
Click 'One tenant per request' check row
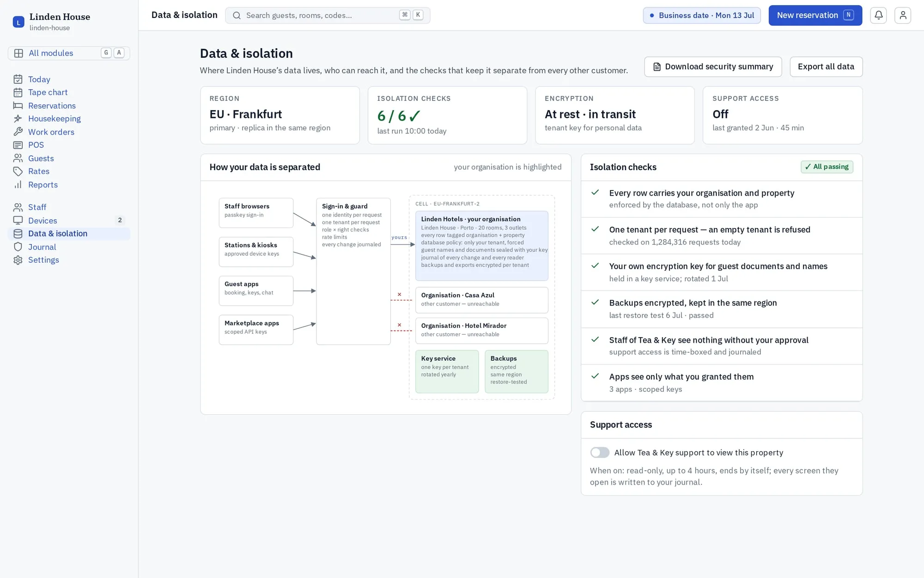tap(722, 236)
